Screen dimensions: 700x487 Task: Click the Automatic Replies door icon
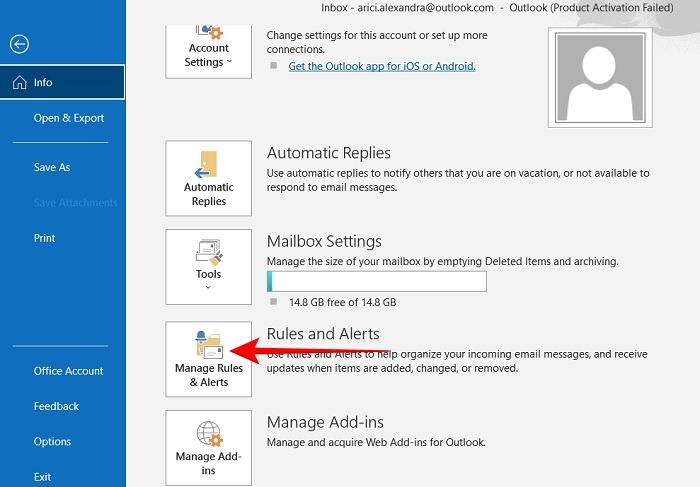(207, 164)
